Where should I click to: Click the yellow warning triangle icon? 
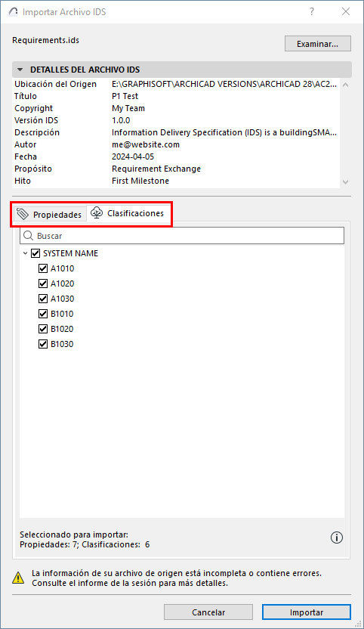tap(18, 578)
